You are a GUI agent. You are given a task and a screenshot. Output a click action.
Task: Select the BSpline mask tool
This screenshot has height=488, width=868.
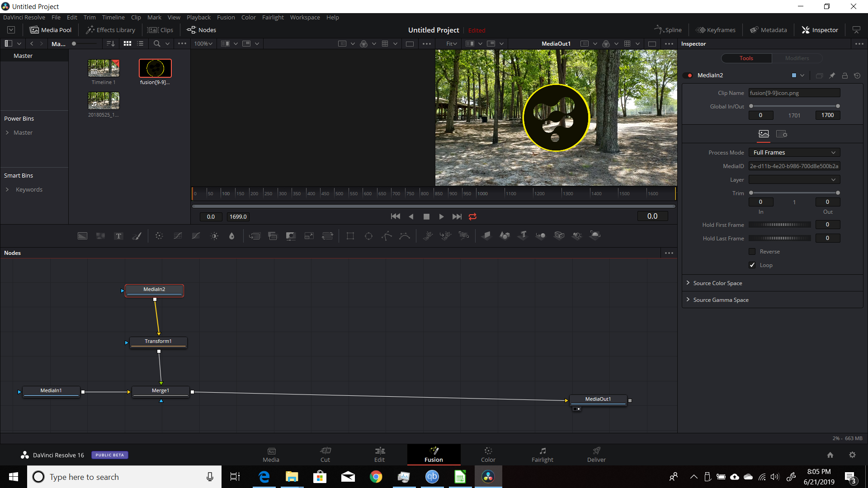[405, 236]
